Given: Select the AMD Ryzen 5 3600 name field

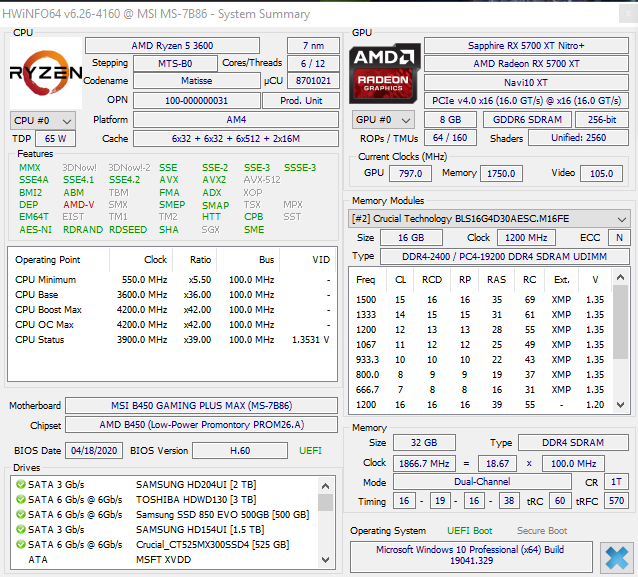Looking at the screenshot, I should point(172,46).
